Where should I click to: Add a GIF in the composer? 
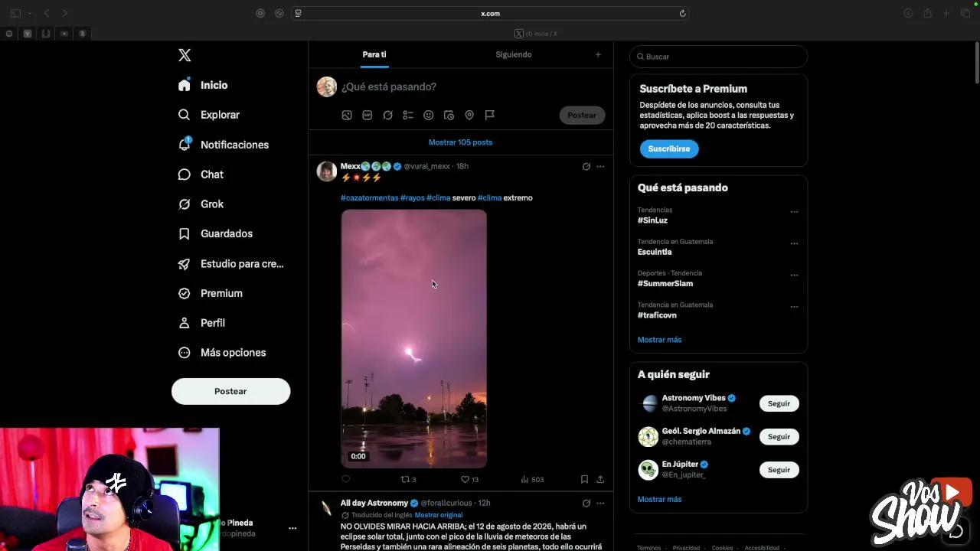click(367, 115)
